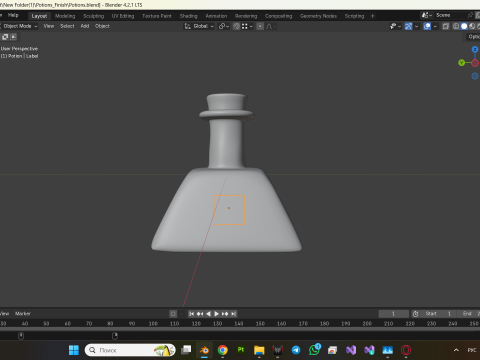Jump to next keyframe

[225, 314]
